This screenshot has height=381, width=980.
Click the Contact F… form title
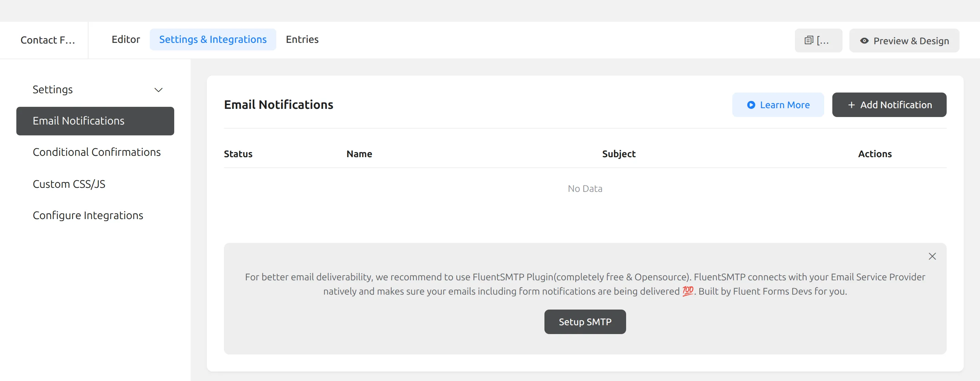coord(48,40)
